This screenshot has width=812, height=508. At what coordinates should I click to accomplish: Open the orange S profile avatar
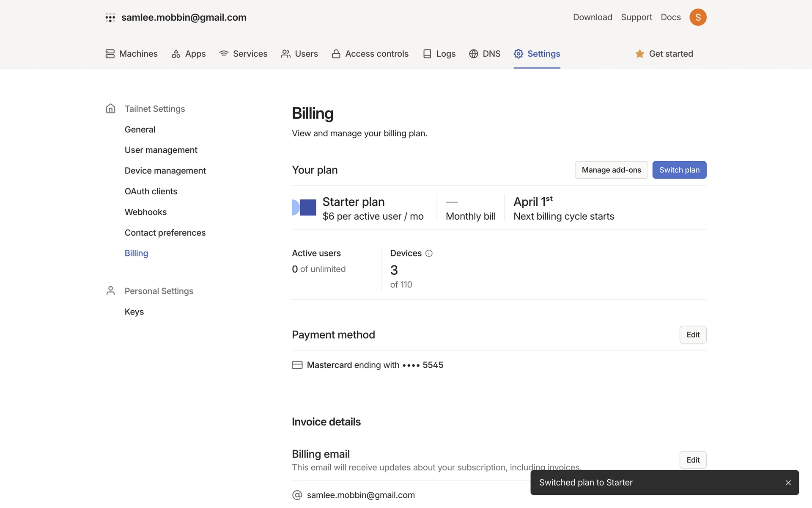tap(698, 17)
